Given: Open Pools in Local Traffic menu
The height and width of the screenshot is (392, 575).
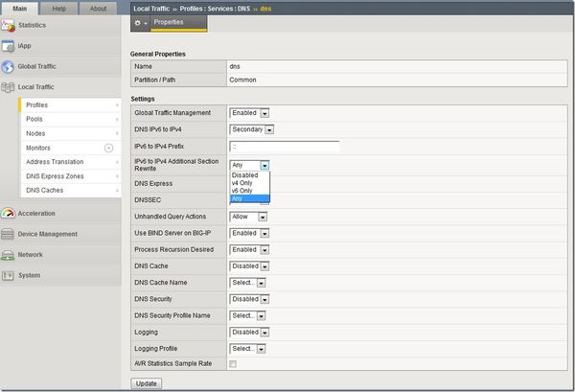Looking at the screenshot, I should pyautogui.click(x=34, y=119).
